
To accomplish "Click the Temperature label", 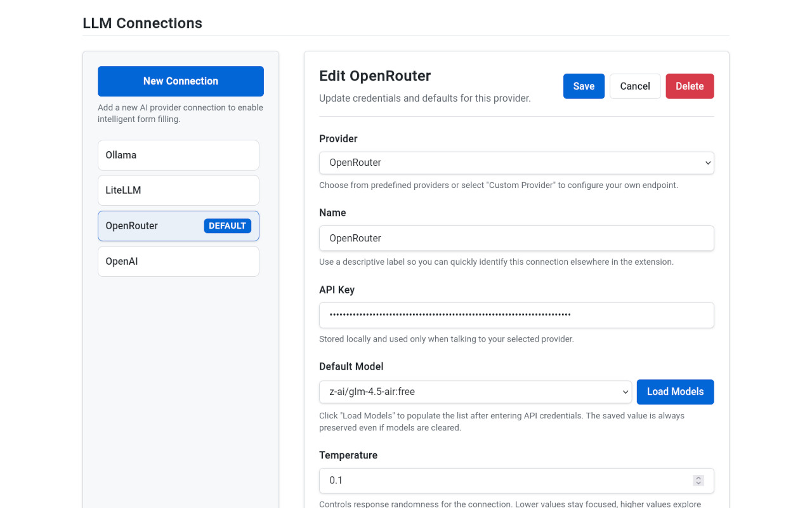I will point(348,455).
